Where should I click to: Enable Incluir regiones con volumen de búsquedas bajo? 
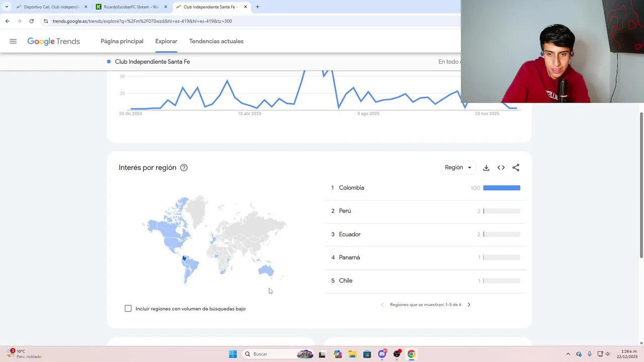pyautogui.click(x=128, y=308)
